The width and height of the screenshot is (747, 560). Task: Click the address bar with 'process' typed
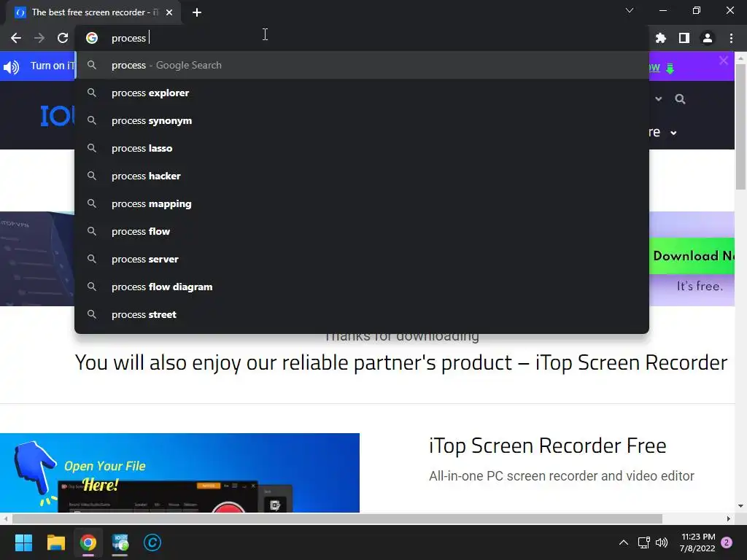(362, 38)
